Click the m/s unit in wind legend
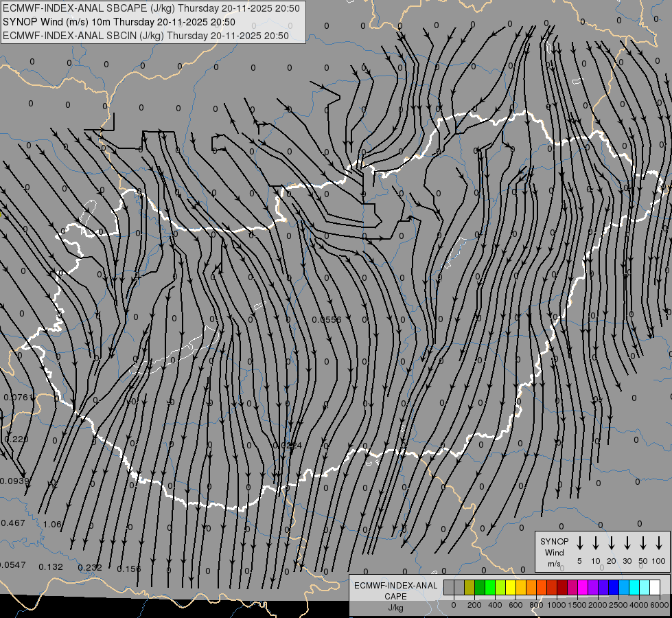The width and height of the screenshot is (672, 618). 554,564
